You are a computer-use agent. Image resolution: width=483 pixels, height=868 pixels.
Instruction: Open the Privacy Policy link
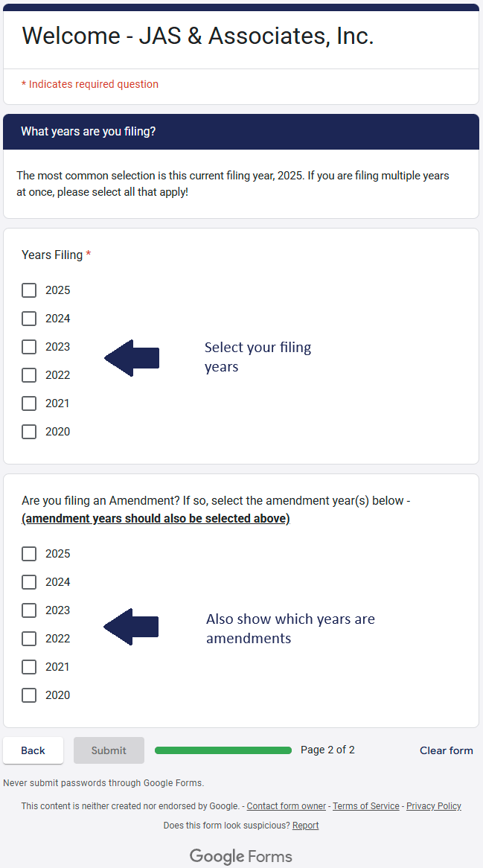click(433, 806)
